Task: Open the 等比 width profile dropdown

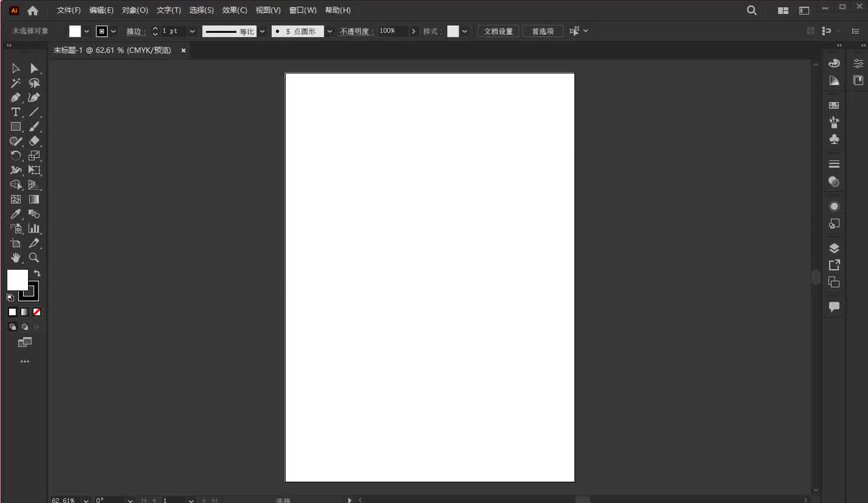Action: click(x=262, y=31)
